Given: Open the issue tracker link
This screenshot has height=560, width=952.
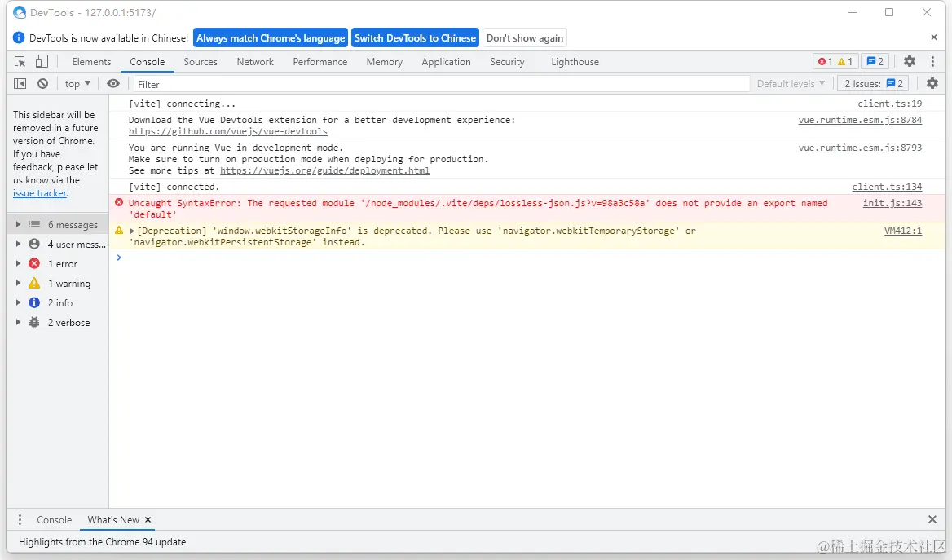Looking at the screenshot, I should [x=40, y=193].
